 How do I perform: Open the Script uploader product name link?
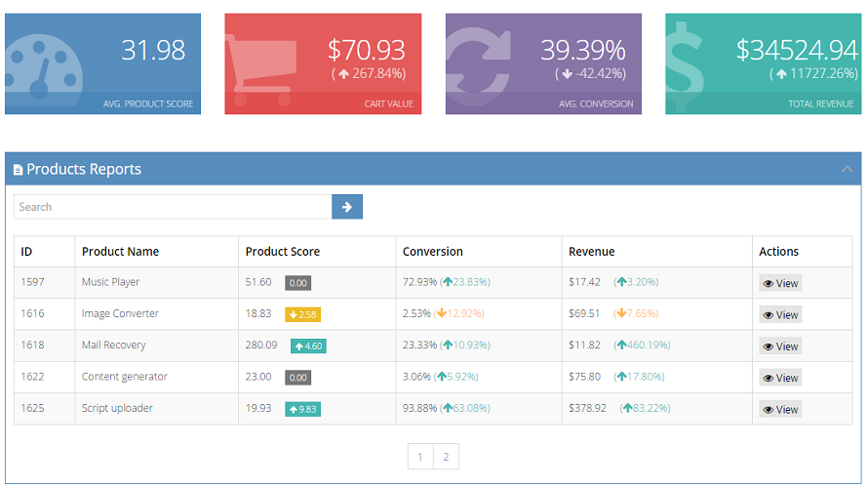pos(117,408)
